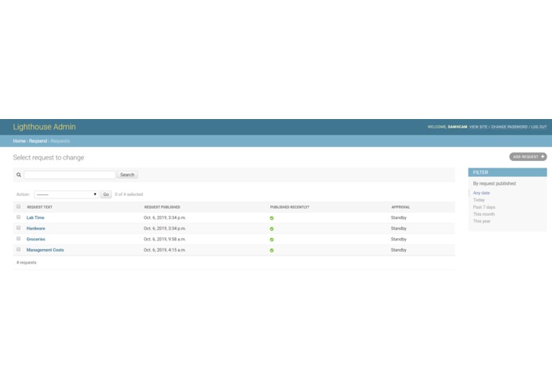Click the Log Out link

pyautogui.click(x=538, y=127)
